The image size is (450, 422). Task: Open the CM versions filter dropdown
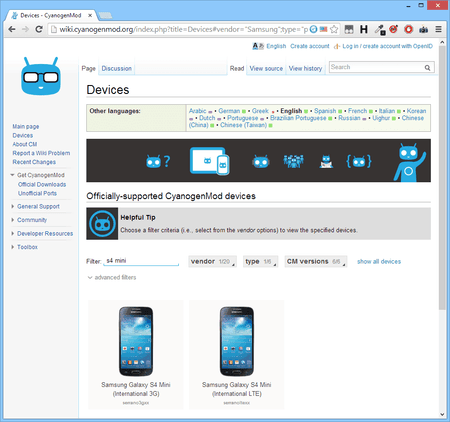316,262
